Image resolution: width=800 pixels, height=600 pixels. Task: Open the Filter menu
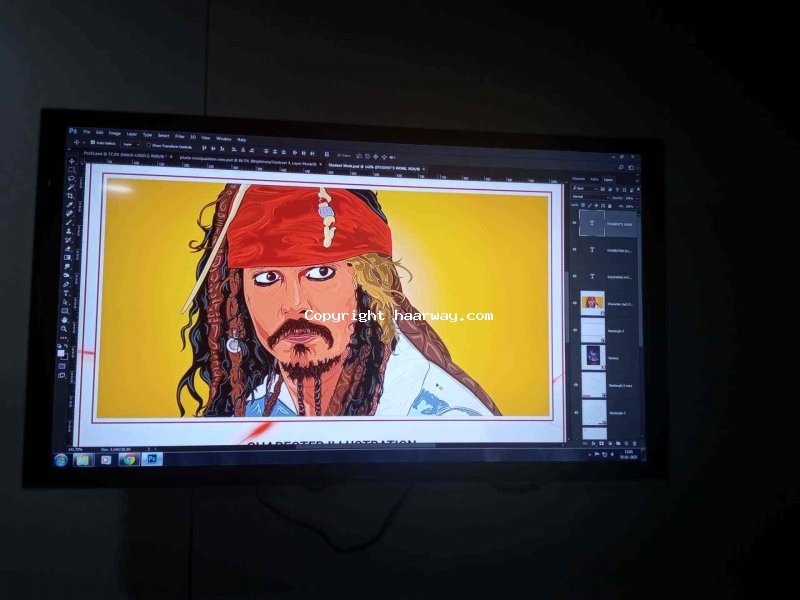tap(179, 135)
